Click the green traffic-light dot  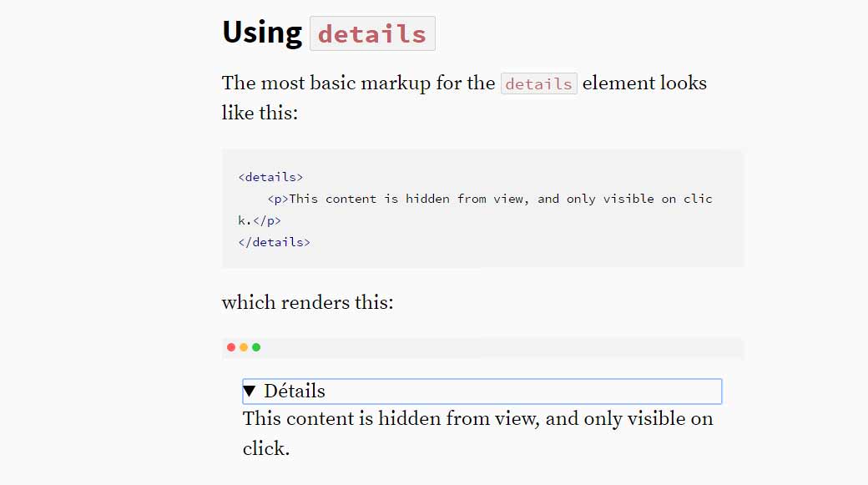256,346
